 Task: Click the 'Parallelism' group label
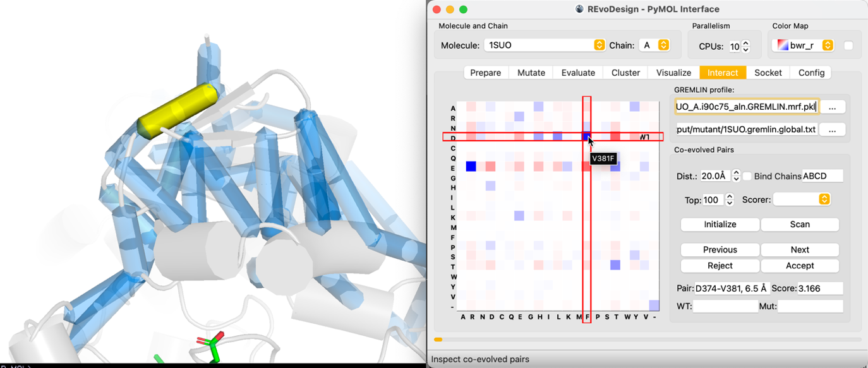(711, 26)
